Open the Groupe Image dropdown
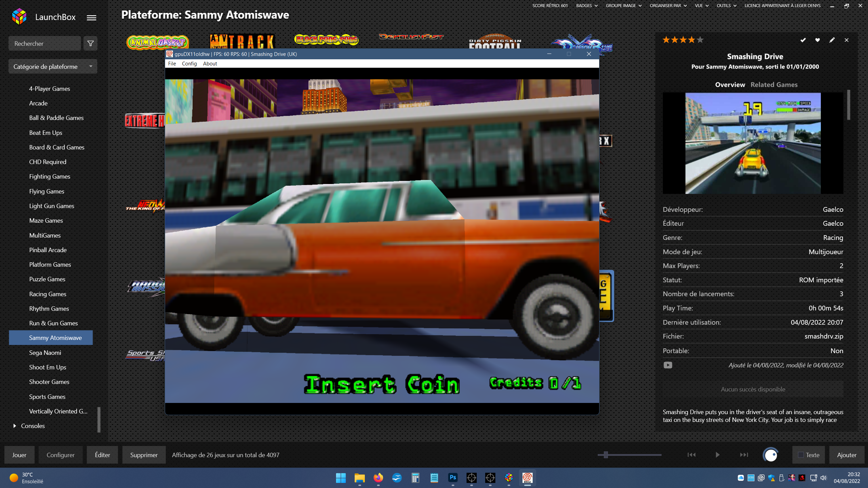Image resolution: width=868 pixels, height=488 pixels. point(624,5)
